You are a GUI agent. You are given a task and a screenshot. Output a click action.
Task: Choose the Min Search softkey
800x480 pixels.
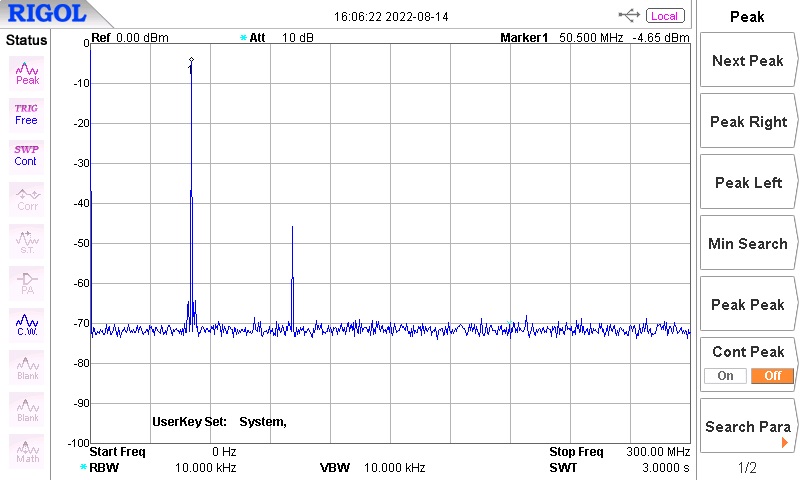747,243
